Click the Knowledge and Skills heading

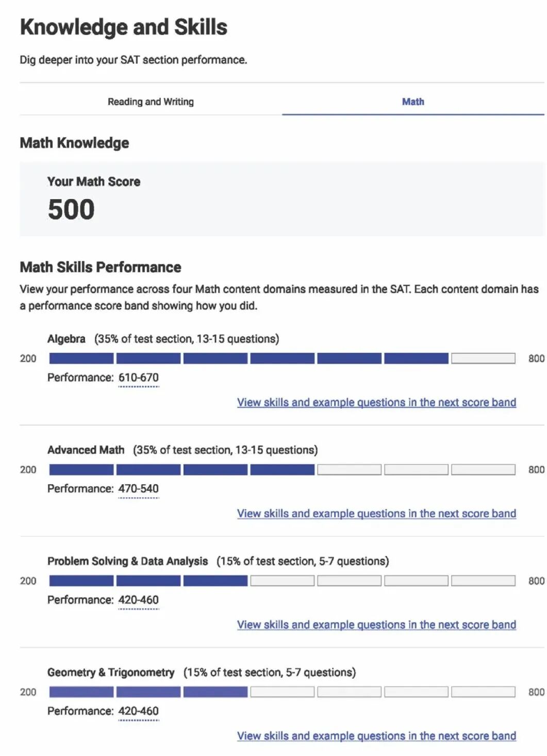124,27
